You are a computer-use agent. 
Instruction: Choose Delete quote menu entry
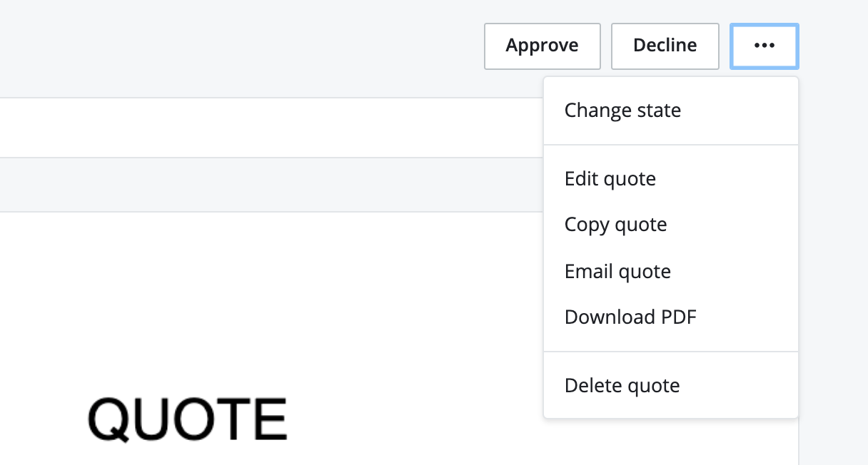point(622,386)
